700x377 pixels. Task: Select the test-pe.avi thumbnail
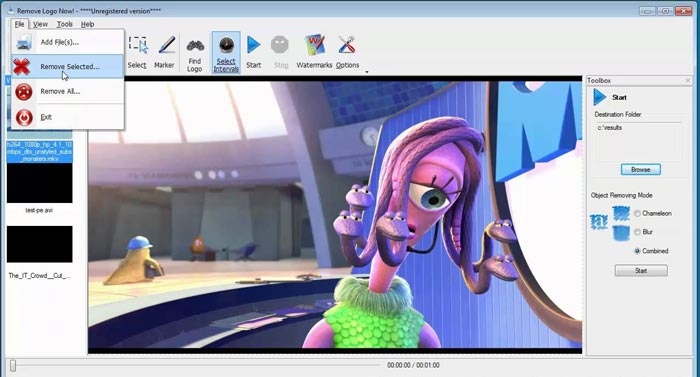click(39, 183)
